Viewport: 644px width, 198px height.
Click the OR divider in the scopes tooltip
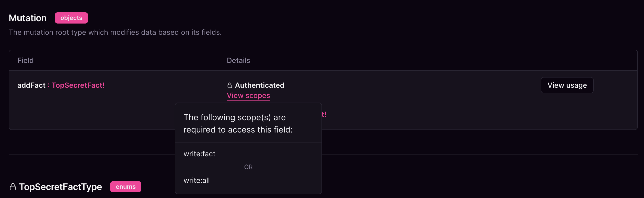pos(248,167)
